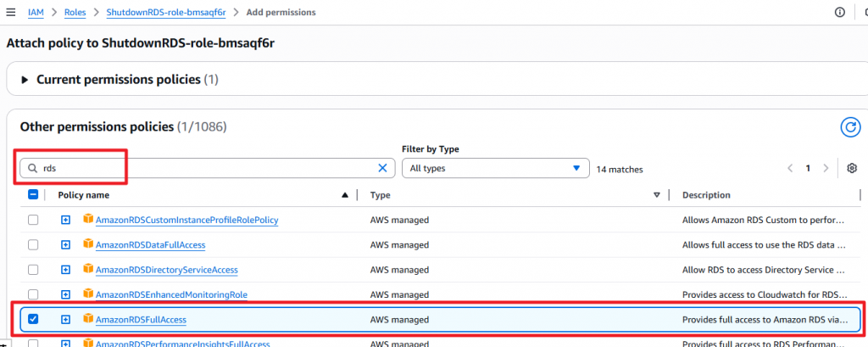The image size is (868, 347).
Task: Expand AmazonRDSDataFullAccess details plus
Action: coord(66,245)
